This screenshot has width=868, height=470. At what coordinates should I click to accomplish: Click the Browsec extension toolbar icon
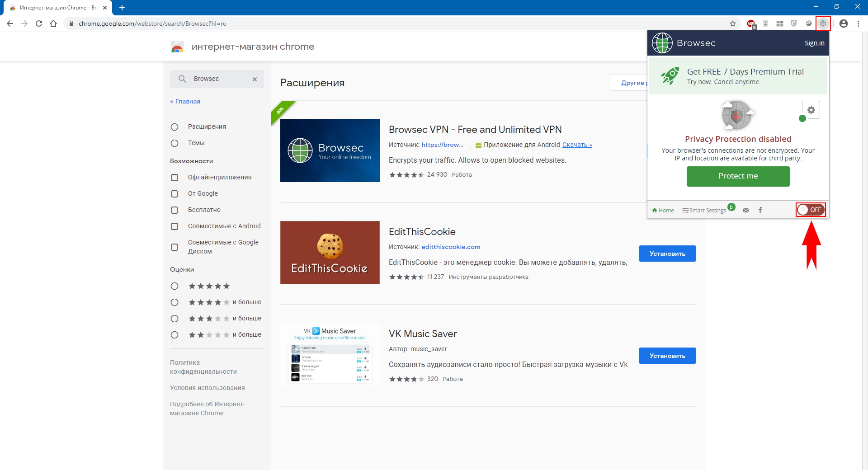pyautogui.click(x=823, y=23)
